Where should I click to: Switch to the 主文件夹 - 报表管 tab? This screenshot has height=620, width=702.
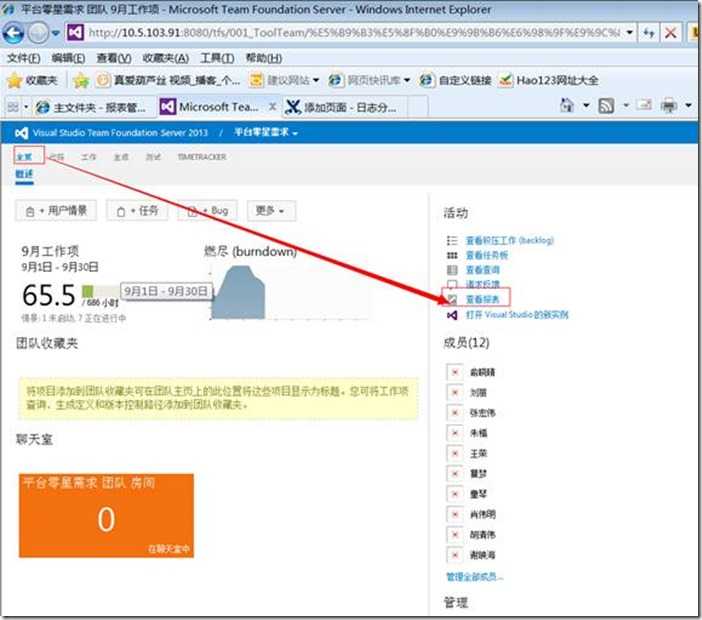(x=92, y=107)
